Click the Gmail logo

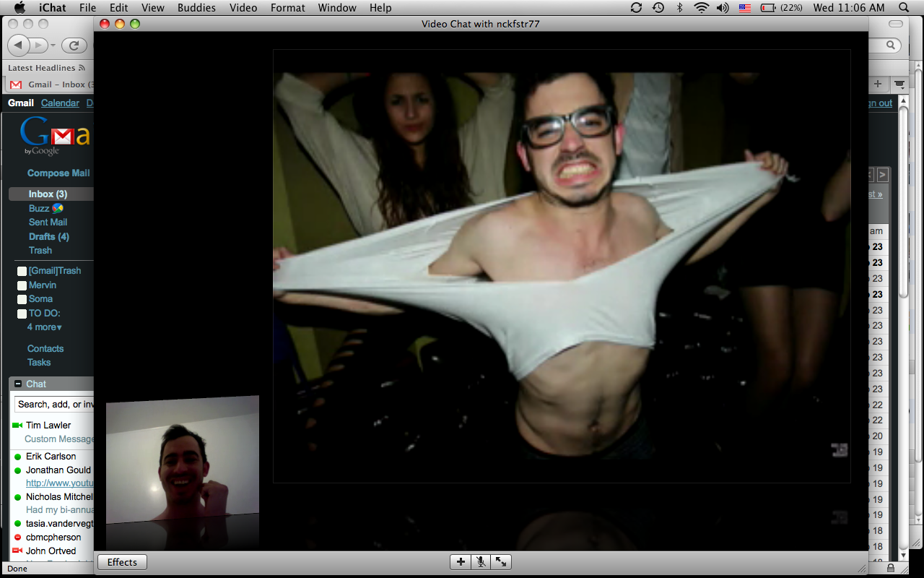point(55,136)
